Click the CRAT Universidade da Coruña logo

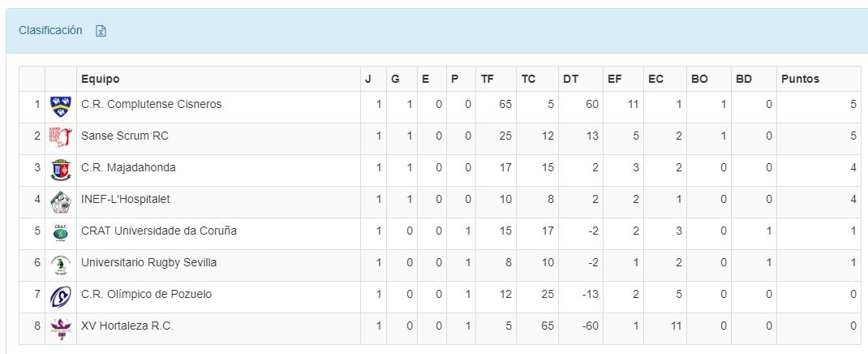[60, 232]
